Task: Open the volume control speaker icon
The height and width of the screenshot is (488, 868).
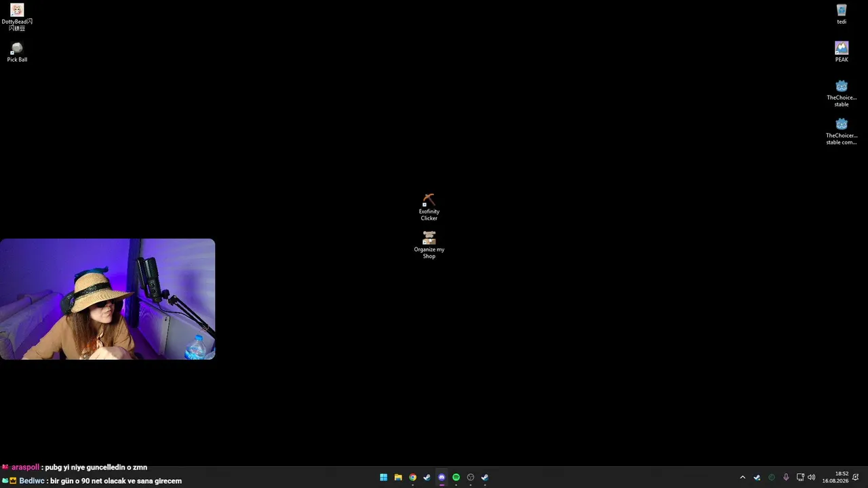Action: tap(812, 477)
